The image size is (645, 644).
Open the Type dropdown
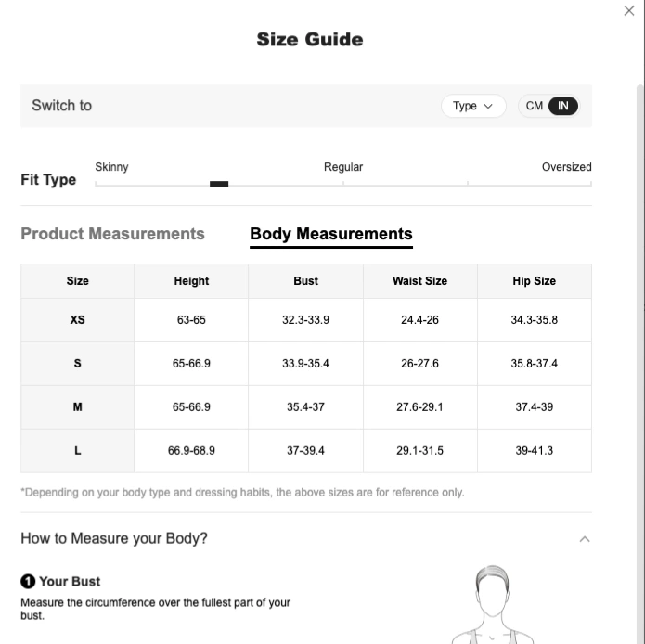coord(473,106)
